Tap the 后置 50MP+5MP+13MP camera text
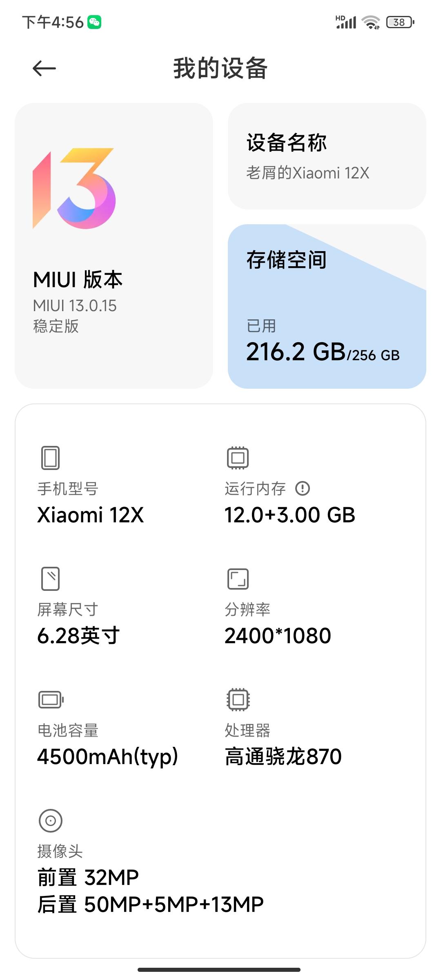The height and width of the screenshot is (980, 441). click(151, 904)
